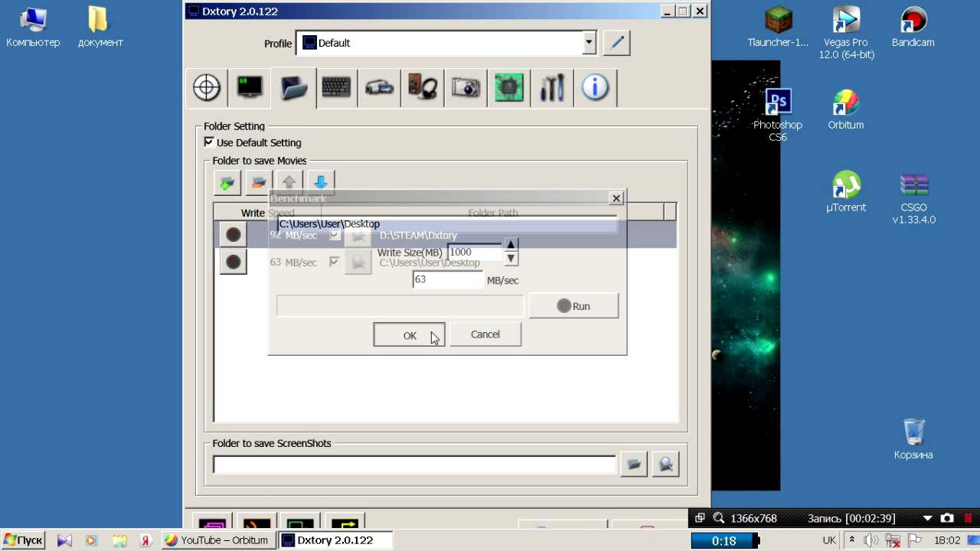Select the документ folder on desktop

[x=100, y=28]
